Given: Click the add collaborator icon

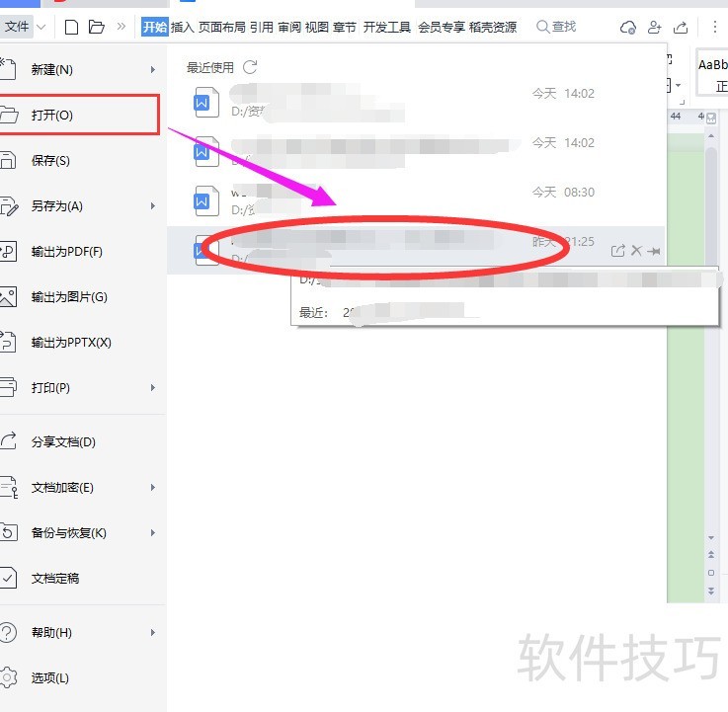Looking at the screenshot, I should click(654, 28).
